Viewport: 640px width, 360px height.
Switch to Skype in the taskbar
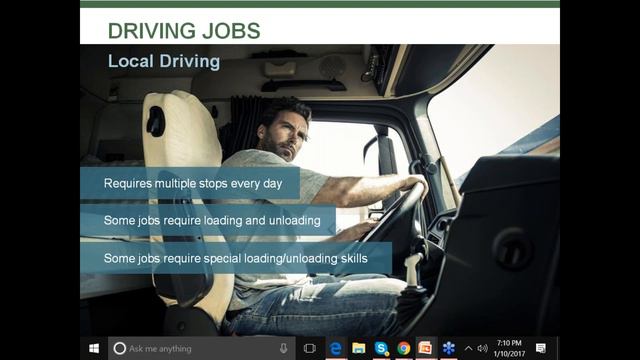pyautogui.click(x=381, y=348)
